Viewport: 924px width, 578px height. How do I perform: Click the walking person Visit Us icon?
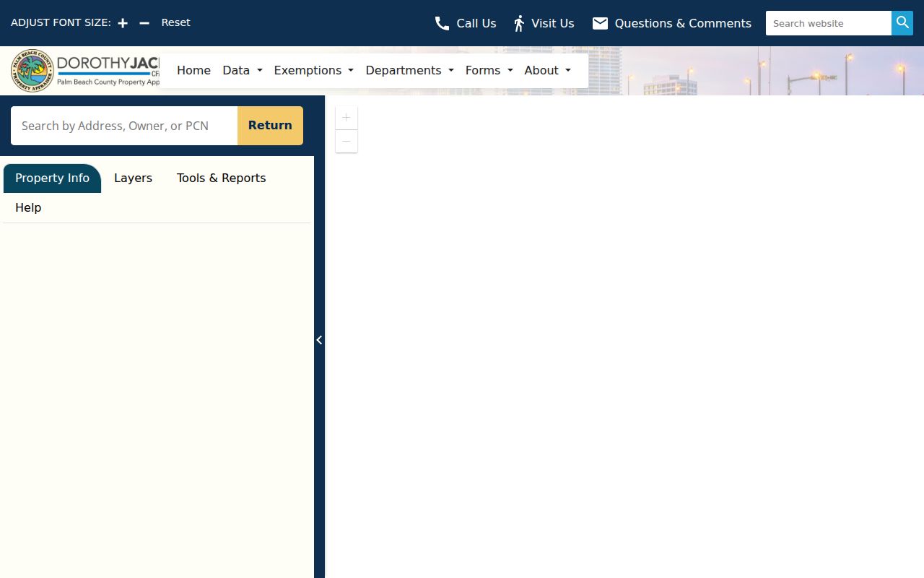519,23
